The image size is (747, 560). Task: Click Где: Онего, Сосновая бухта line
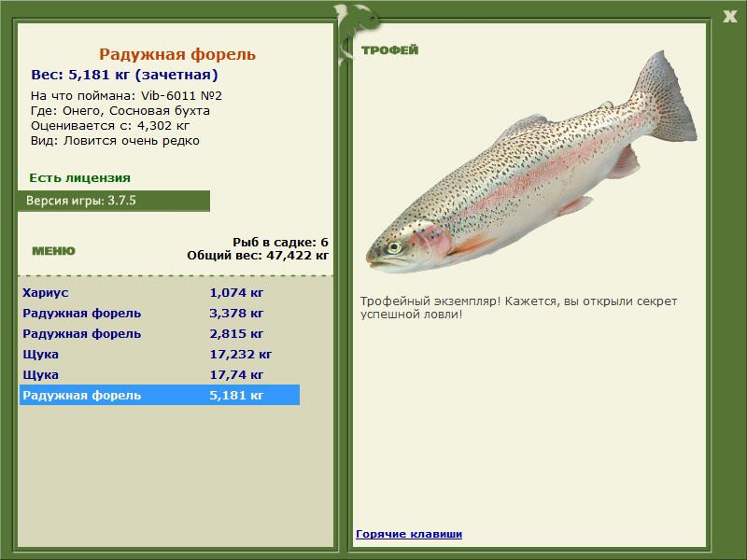(x=120, y=110)
